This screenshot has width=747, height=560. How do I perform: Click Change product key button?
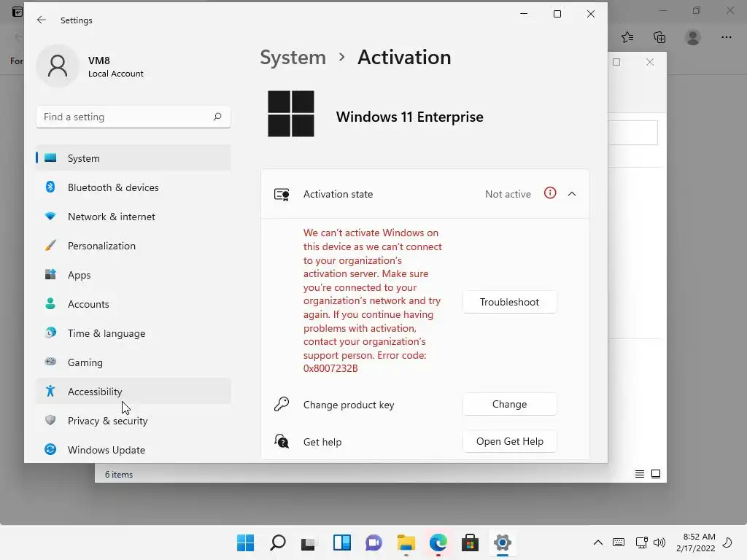509,404
